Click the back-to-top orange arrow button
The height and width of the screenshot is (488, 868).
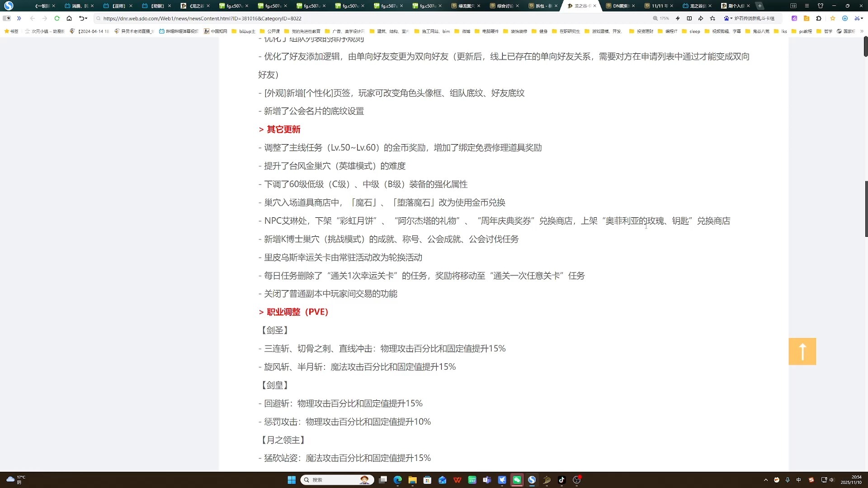click(802, 352)
